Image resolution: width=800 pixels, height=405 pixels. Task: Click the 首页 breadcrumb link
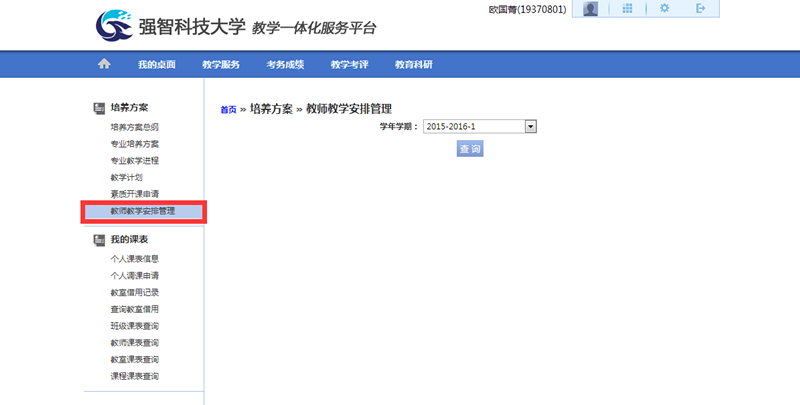pyautogui.click(x=228, y=109)
